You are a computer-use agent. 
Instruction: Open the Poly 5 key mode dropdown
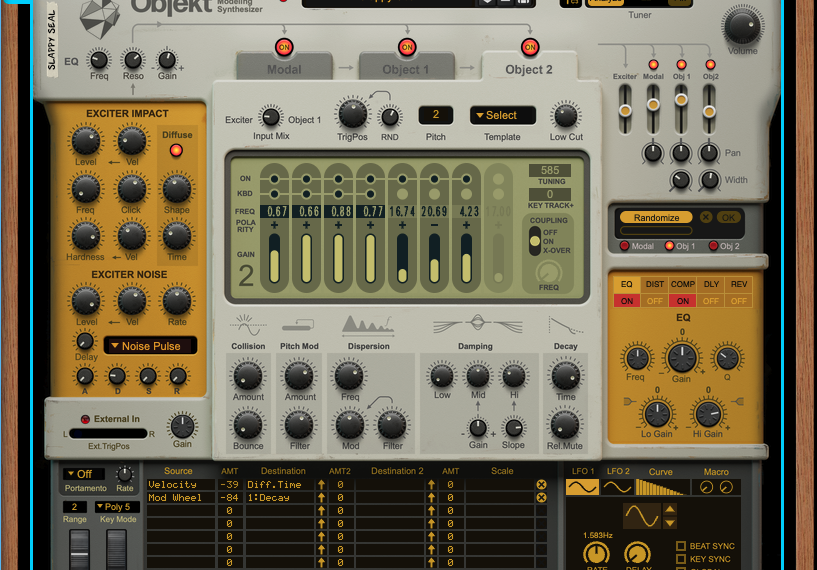[118, 506]
